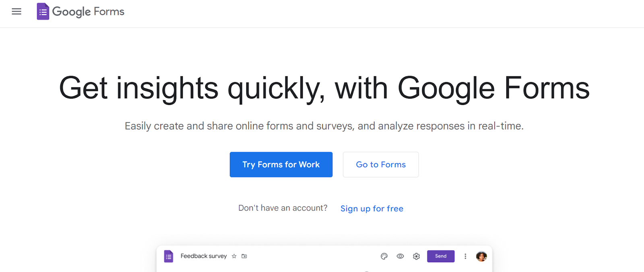This screenshot has height=272, width=644.
Task: Click the Don't have an account text
Action: coord(283,208)
